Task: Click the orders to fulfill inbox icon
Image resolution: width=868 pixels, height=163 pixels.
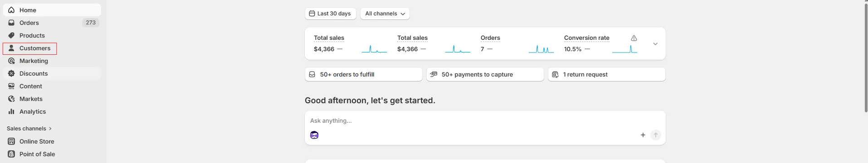Action: tap(312, 74)
